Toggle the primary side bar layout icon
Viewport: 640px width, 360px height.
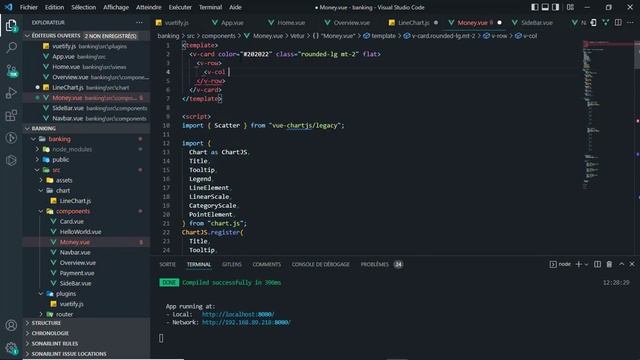coord(534,7)
